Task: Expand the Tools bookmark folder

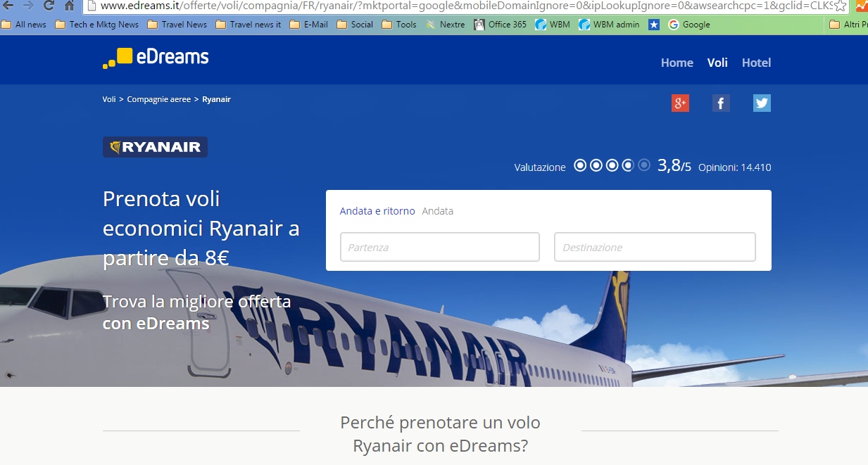Action: (x=399, y=25)
